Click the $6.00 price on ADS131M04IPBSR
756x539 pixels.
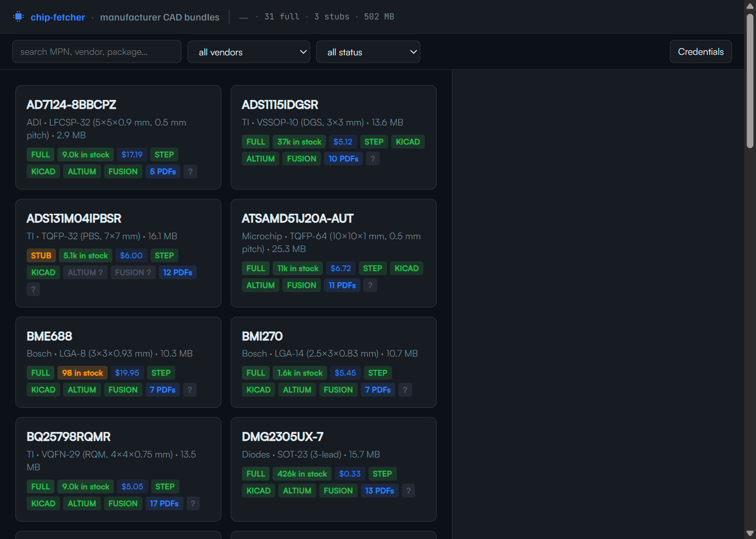point(131,256)
